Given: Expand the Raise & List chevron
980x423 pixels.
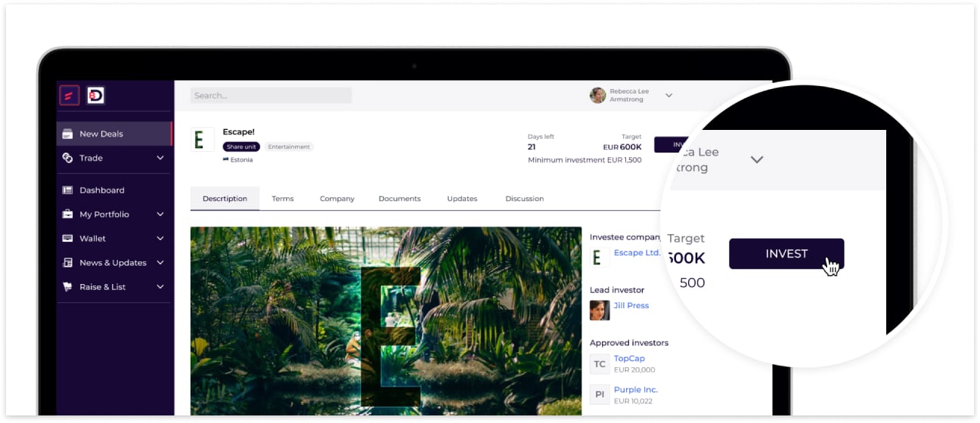Looking at the screenshot, I should pyautogui.click(x=160, y=287).
